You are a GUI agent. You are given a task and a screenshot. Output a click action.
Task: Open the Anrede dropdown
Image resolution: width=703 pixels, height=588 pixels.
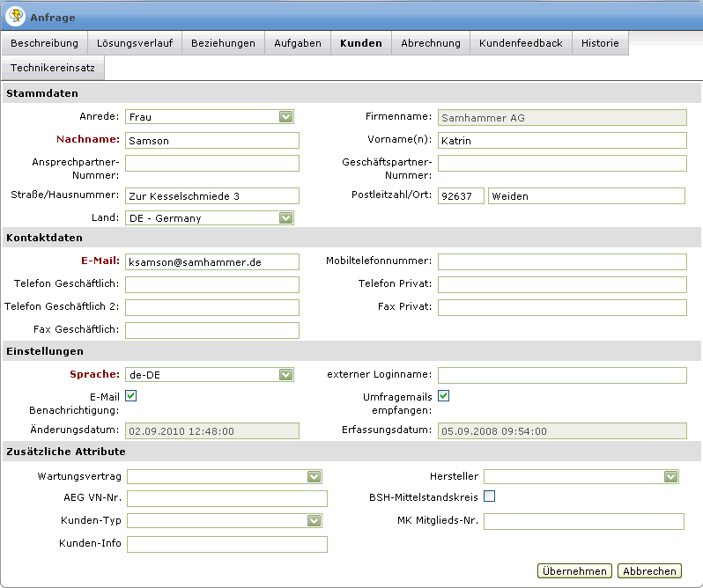(x=285, y=117)
